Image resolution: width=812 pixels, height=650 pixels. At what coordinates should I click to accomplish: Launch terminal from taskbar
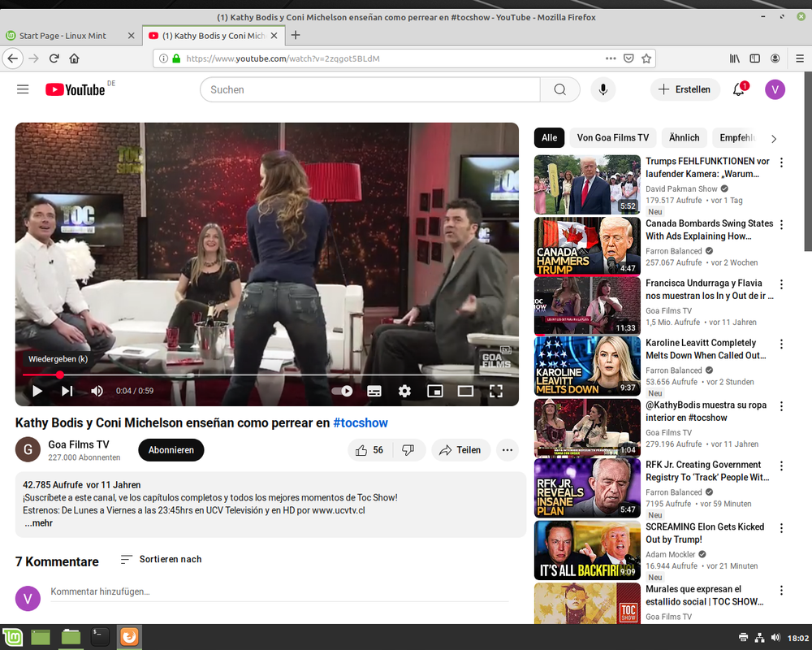pos(99,636)
